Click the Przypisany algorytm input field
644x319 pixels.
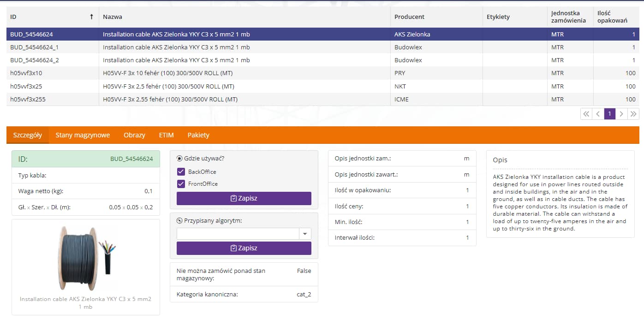click(x=238, y=234)
